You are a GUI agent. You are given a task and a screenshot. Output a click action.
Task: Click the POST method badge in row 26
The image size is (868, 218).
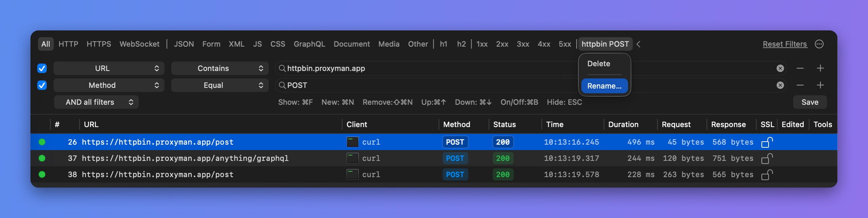coord(455,142)
